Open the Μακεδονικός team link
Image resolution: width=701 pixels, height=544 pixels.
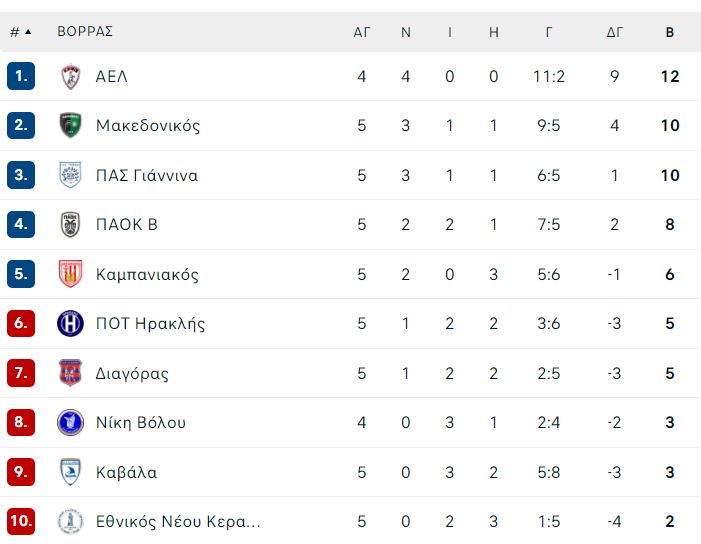148,126
